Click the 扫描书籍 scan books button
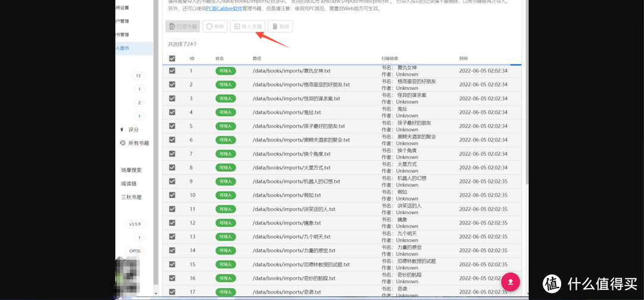 click(x=183, y=26)
